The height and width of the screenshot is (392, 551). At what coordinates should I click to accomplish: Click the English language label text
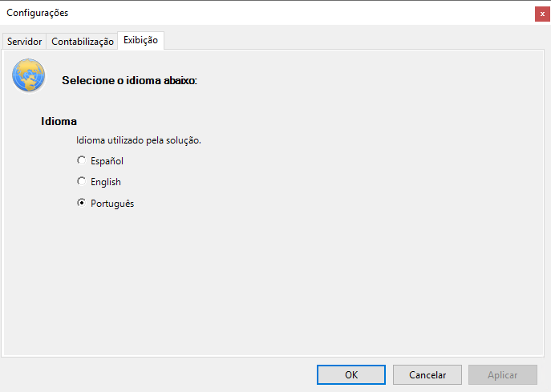pos(105,182)
